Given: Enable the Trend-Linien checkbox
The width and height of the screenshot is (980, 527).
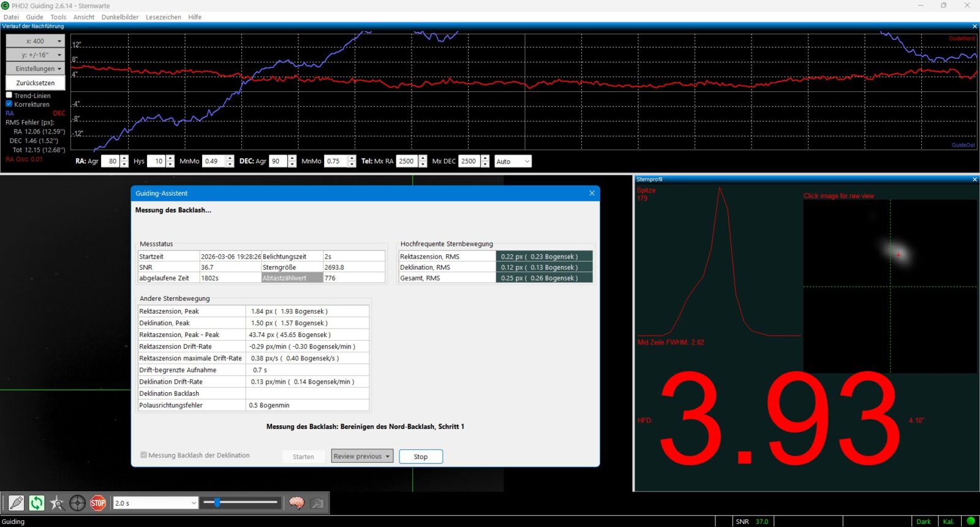Looking at the screenshot, I should pos(9,96).
